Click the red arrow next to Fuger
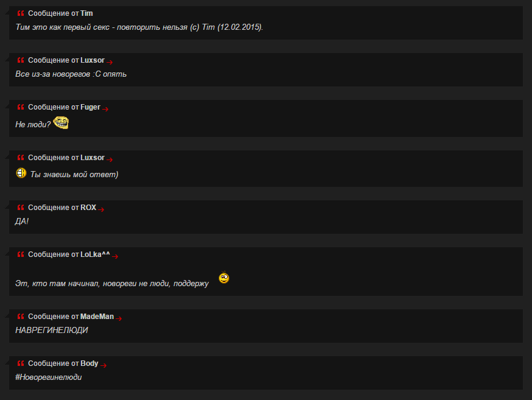532x400 pixels. [x=105, y=109]
